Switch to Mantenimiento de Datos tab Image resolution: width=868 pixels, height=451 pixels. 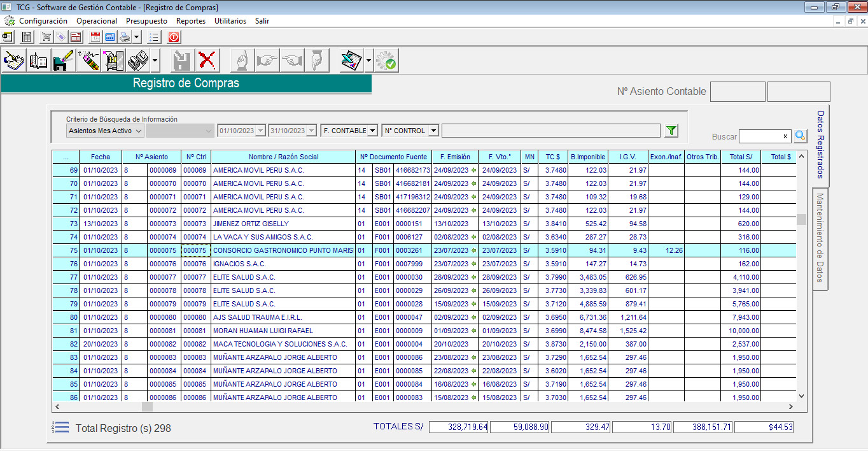click(820, 238)
